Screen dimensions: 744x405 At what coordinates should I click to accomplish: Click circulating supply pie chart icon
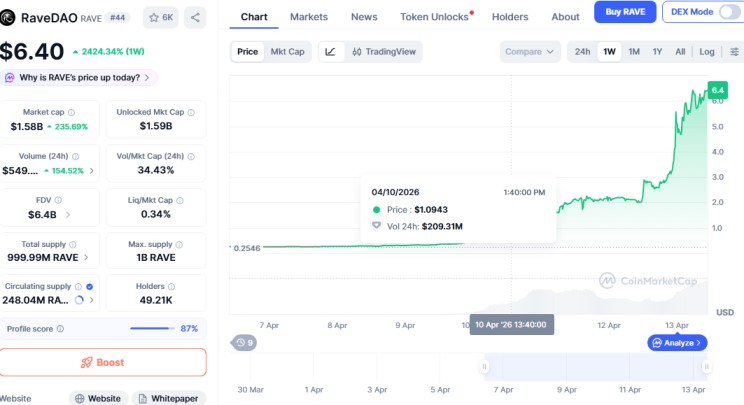point(79,300)
